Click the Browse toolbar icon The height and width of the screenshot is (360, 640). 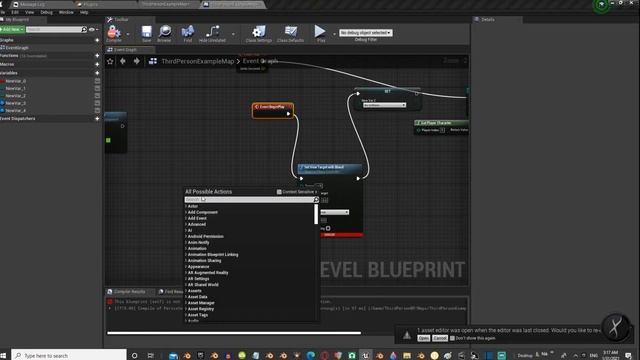click(164, 32)
